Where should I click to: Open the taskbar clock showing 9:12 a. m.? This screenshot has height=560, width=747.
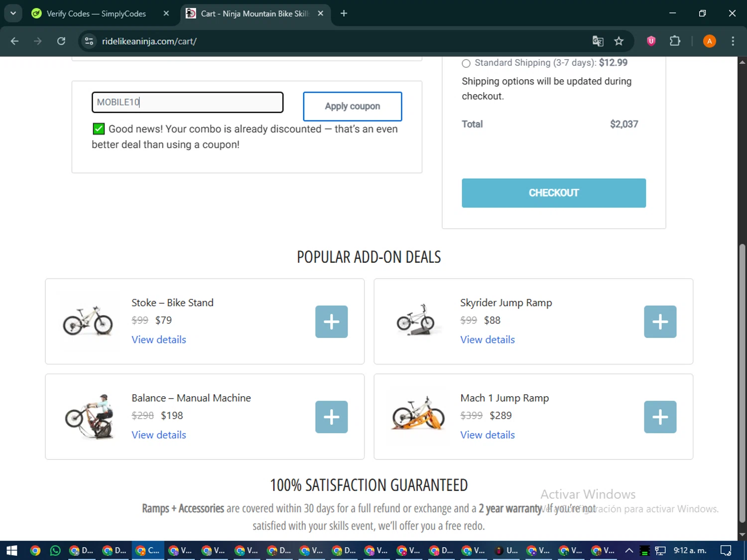(x=690, y=551)
